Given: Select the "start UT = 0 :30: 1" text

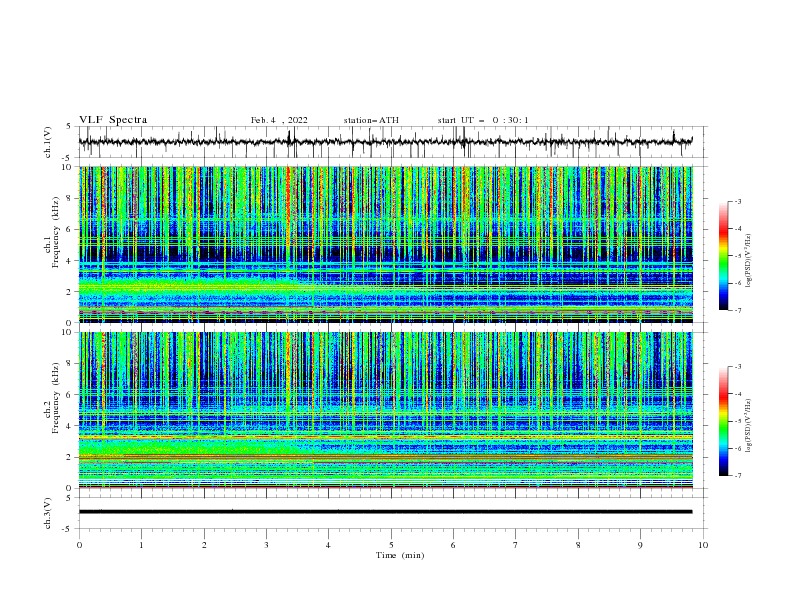Looking at the screenshot, I should pyautogui.click(x=483, y=120).
